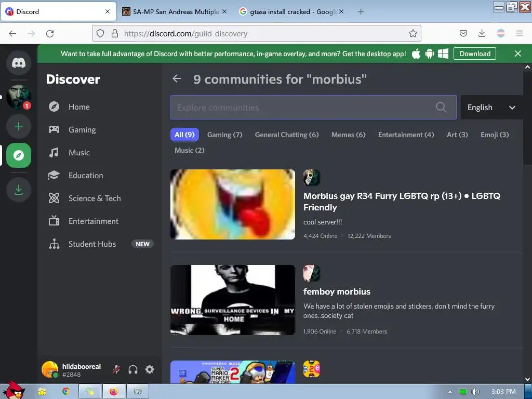Open Morbius gay R34 Furry server banner

pyautogui.click(x=233, y=205)
